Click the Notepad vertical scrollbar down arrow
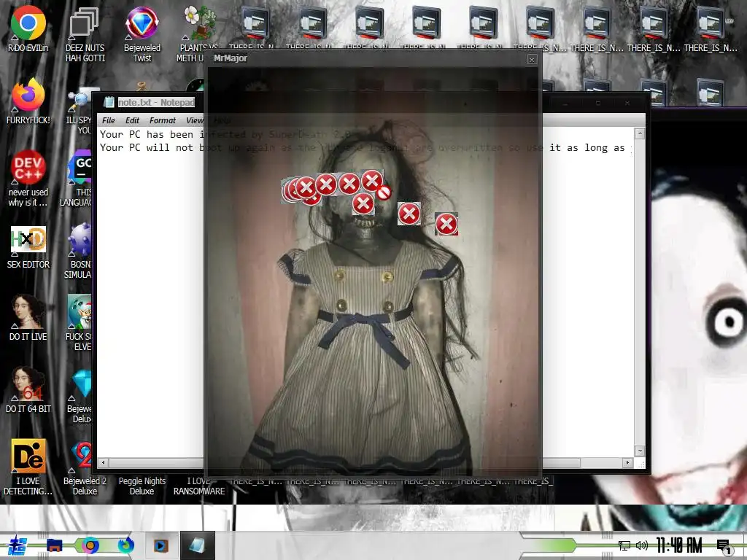747x560 pixels. click(640, 451)
